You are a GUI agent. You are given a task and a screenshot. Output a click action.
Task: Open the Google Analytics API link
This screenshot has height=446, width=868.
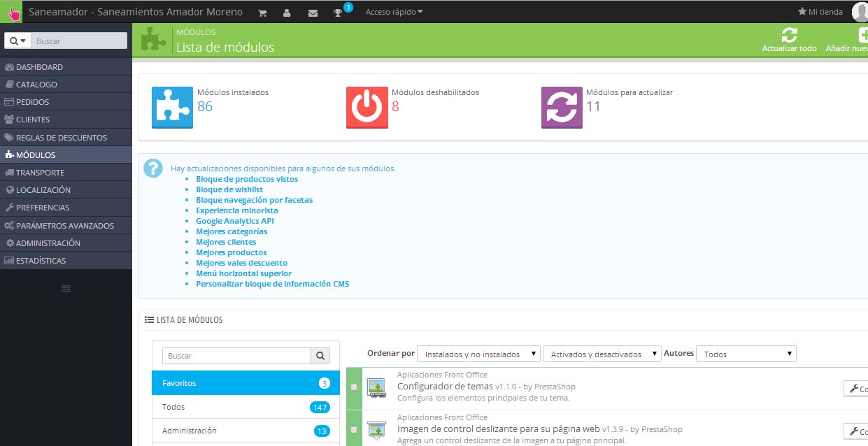pyautogui.click(x=235, y=221)
